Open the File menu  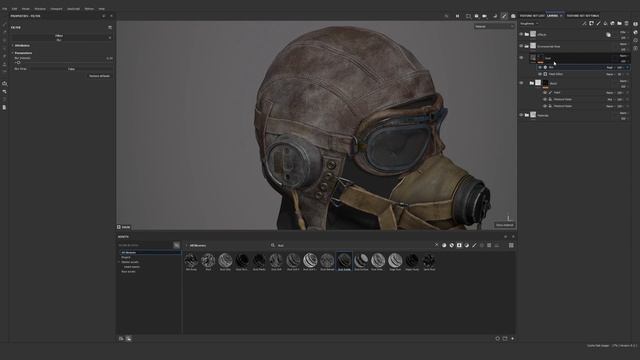(x=5, y=9)
